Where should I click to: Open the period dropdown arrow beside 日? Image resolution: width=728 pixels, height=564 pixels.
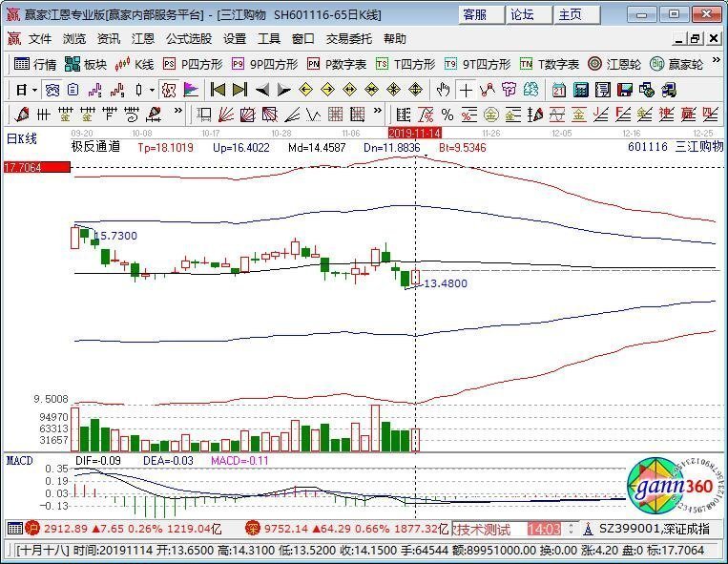click(x=34, y=90)
